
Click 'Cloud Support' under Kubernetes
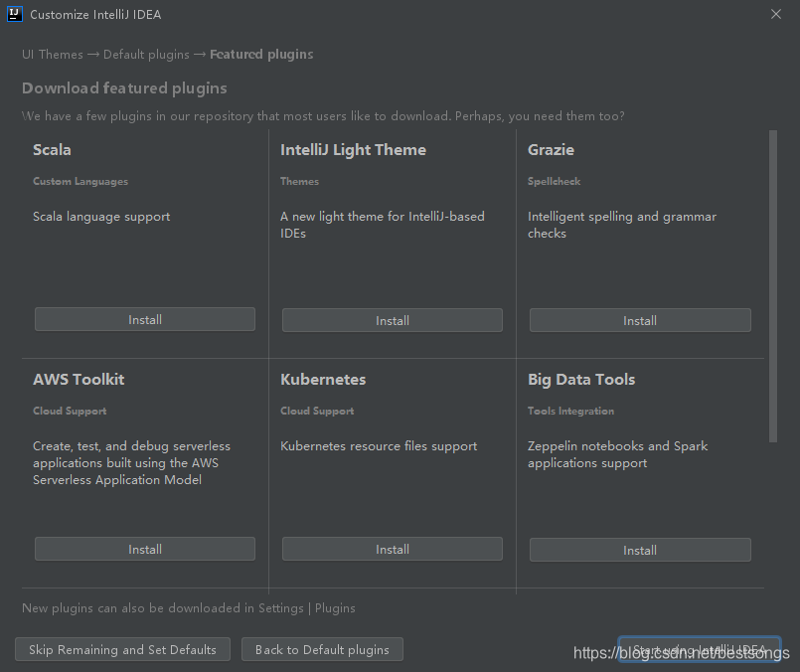tap(317, 411)
